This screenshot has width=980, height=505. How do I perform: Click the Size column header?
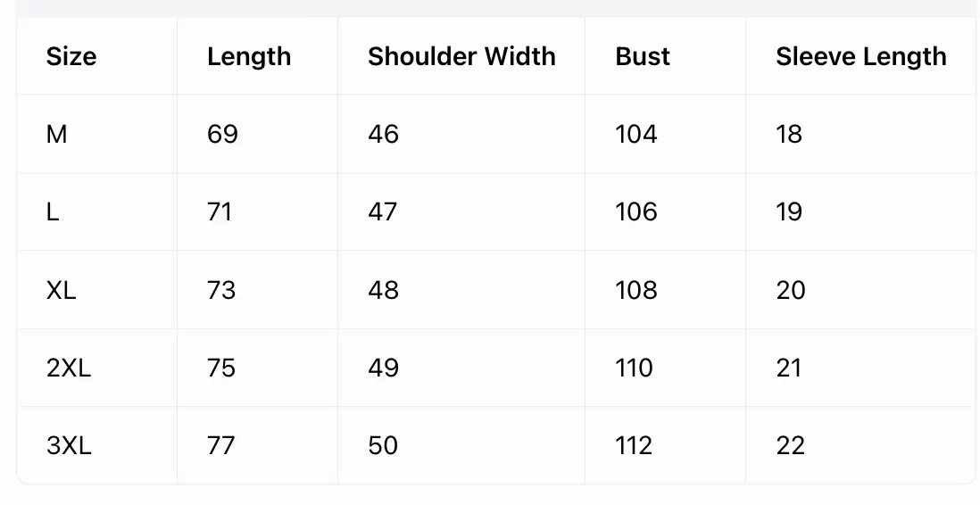click(71, 56)
